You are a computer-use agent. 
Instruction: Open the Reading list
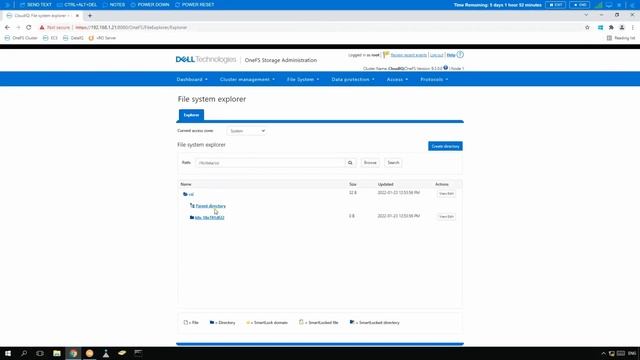click(621, 38)
